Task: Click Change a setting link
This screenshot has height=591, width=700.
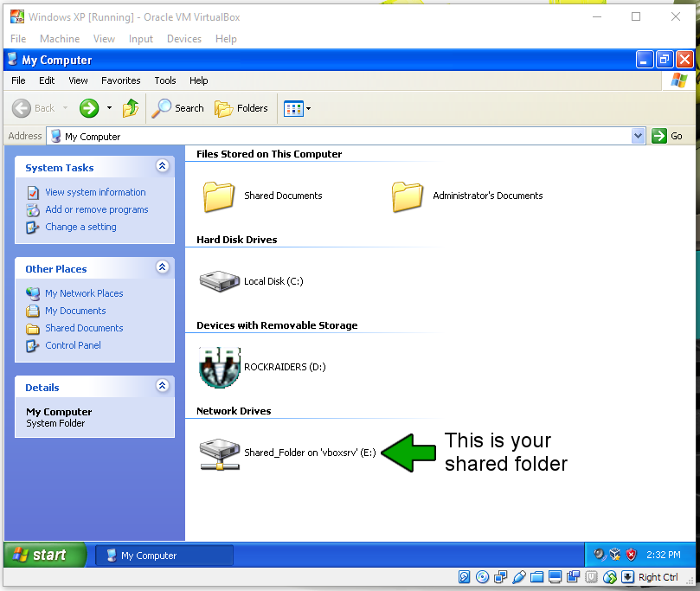Action: pos(80,228)
